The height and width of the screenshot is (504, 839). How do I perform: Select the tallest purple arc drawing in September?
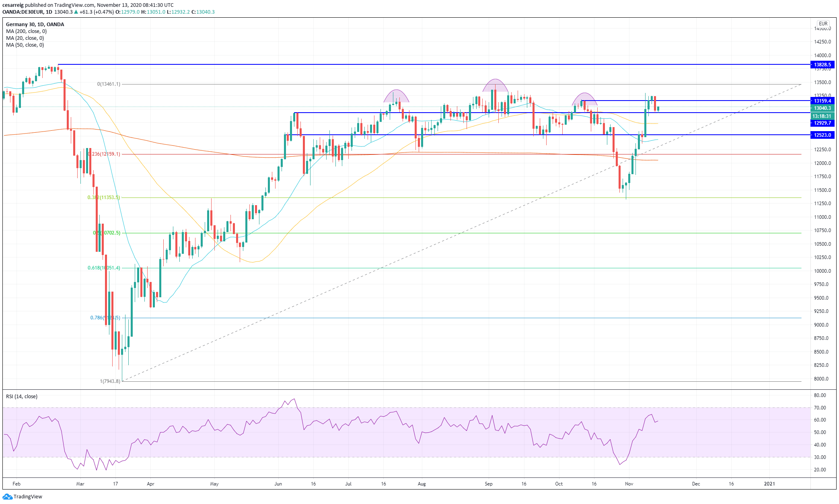tap(495, 85)
